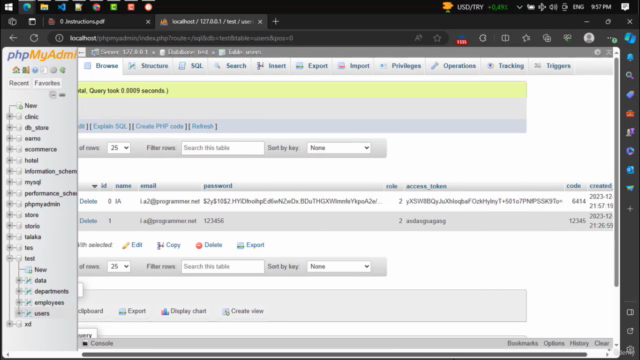Open MySQL documentation page icon
This screenshot has height=360, width=640.
tap(44, 70)
